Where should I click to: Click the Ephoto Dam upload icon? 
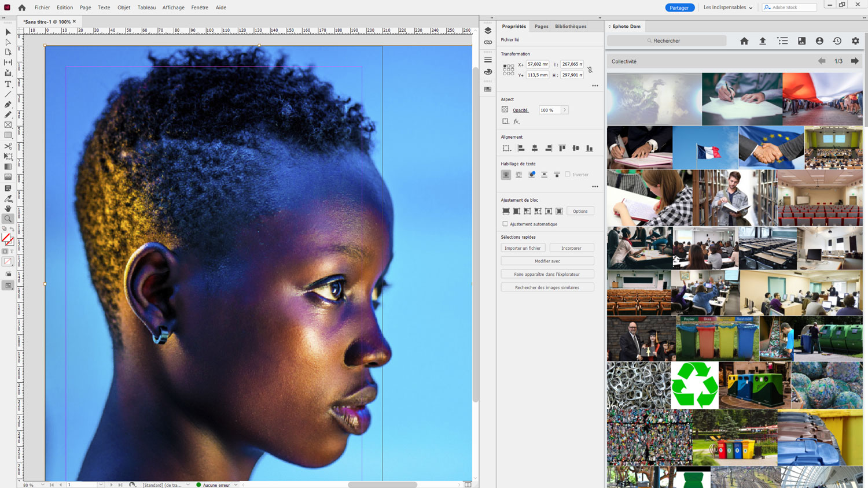[763, 41]
